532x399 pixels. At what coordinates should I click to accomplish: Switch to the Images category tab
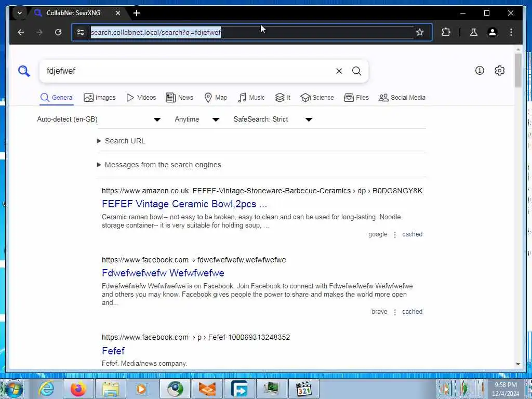click(99, 98)
